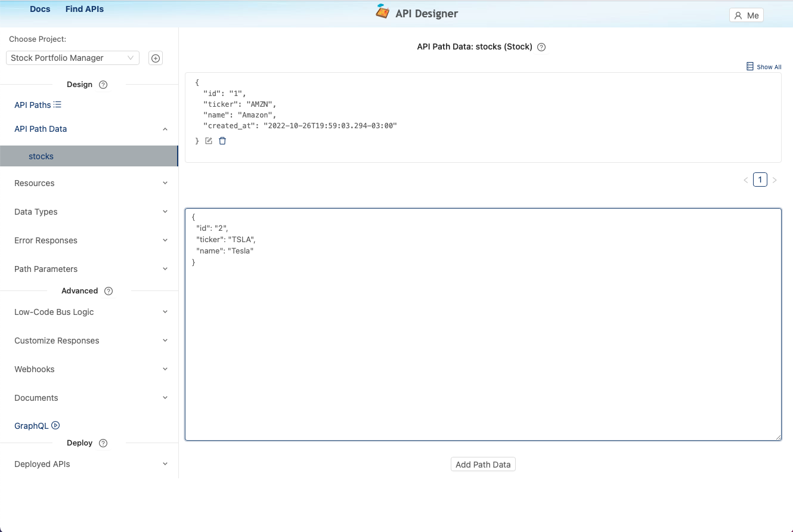Open the Docs menu
Image resolution: width=793 pixels, height=532 pixels.
tap(39, 8)
